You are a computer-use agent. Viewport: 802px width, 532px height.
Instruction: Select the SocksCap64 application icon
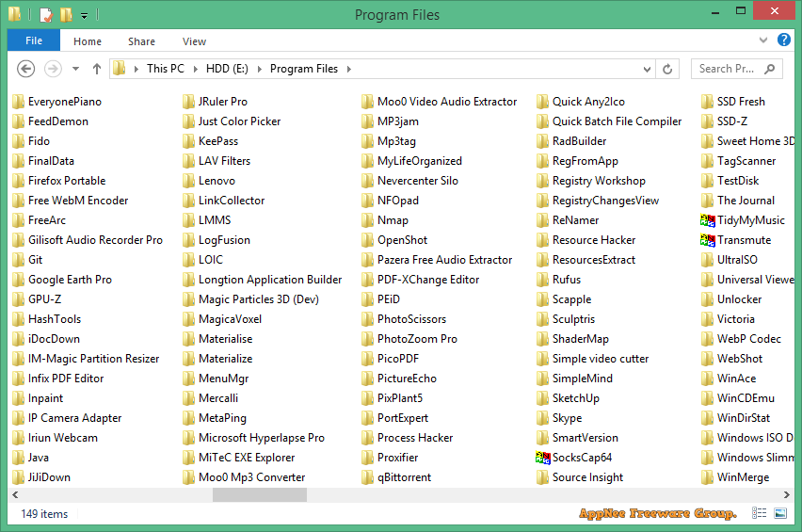tap(543, 458)
